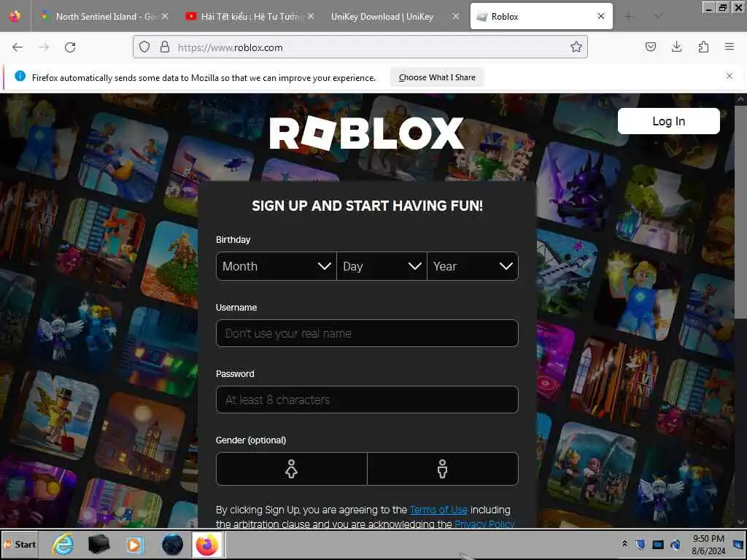Viewport: 747px width, 560px height.
Task: Open the Firefox hamburger application menu
Action: click(729, 47)
